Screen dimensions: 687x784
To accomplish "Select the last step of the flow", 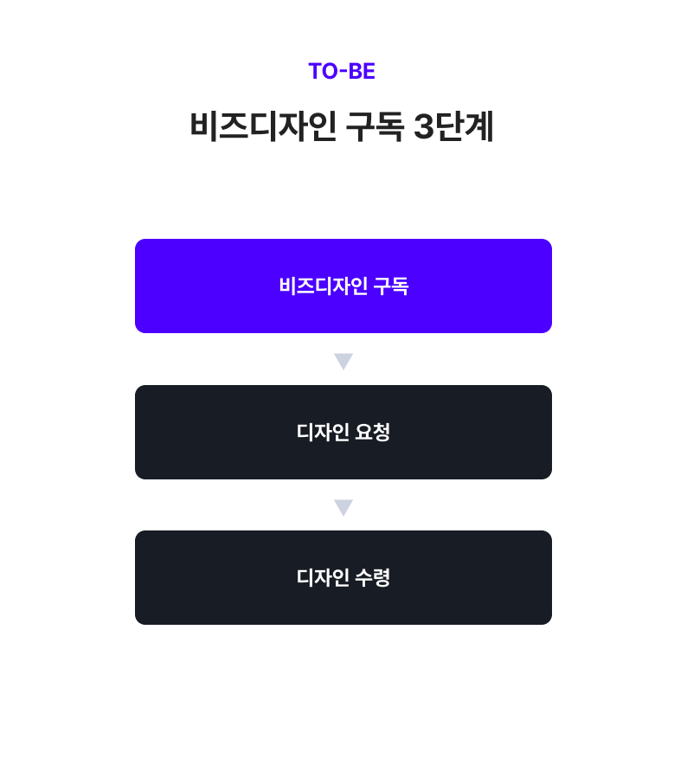I will pyautogui.click(x=343, y=577).
